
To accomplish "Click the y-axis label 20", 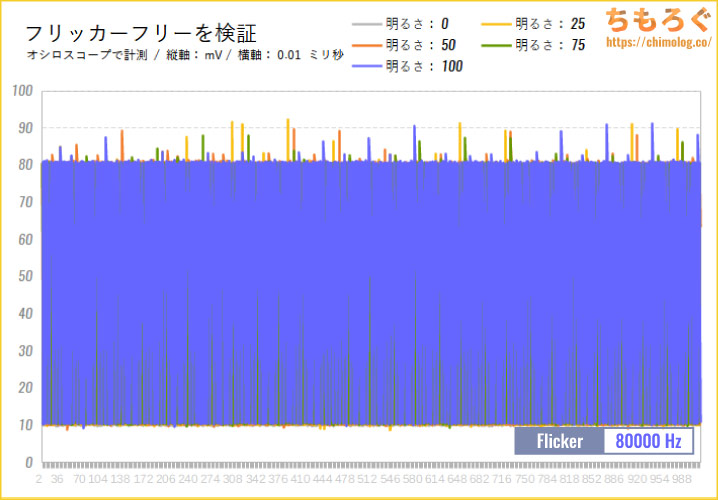I will 25,388.
